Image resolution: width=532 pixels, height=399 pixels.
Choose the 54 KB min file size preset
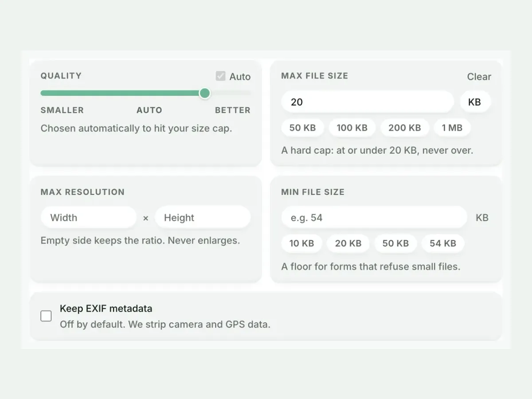(x=442, y=243)
